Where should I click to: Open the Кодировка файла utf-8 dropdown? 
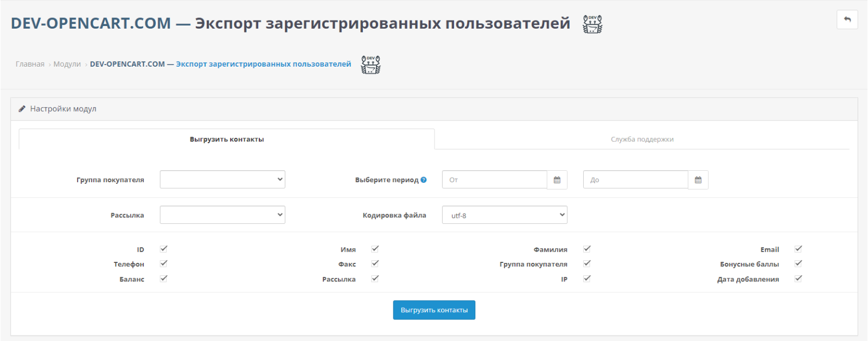tap(505, 215)
